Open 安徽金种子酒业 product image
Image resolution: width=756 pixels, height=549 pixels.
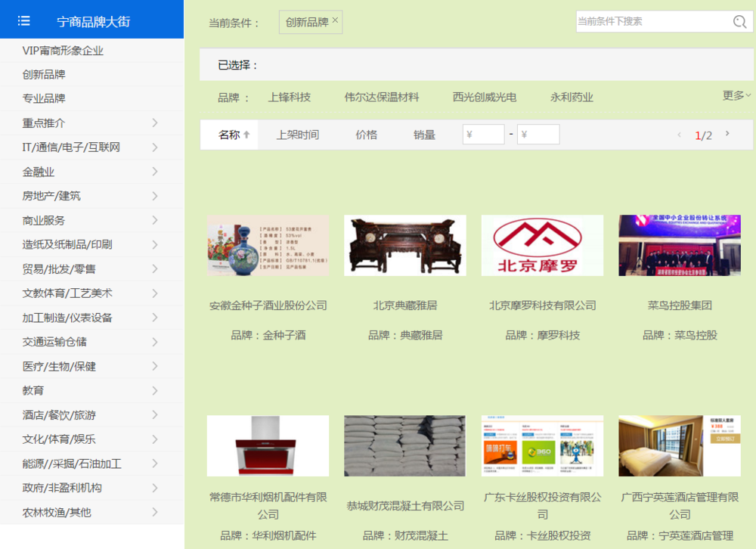[x=268, y=245]
